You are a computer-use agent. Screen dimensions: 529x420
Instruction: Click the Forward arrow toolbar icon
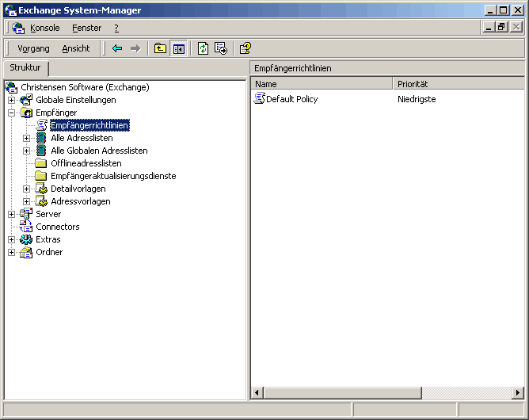pos(135,48)
